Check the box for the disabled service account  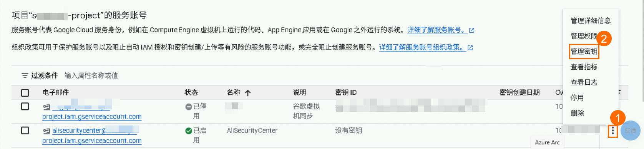pyautogui.click(x=25, y=106)
